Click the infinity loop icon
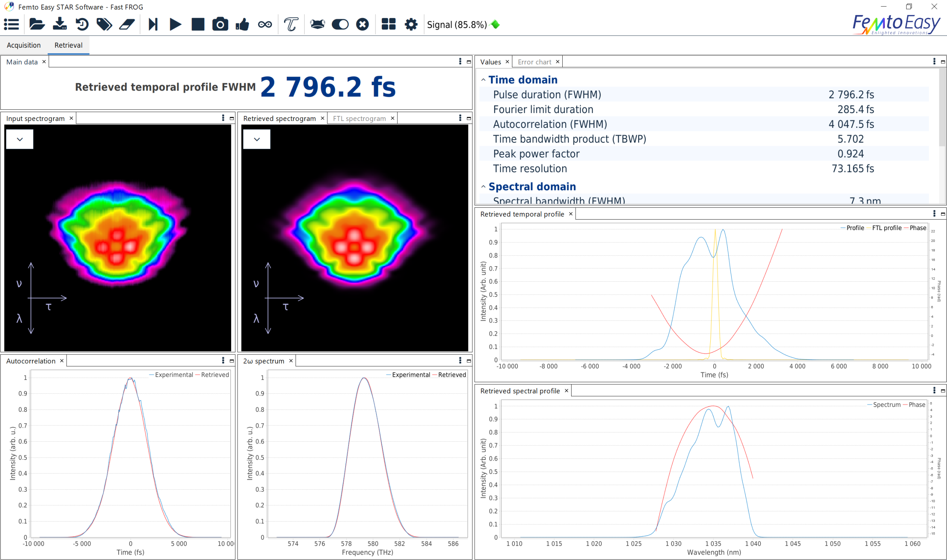 pyautogui.click(x=265, y=24)
